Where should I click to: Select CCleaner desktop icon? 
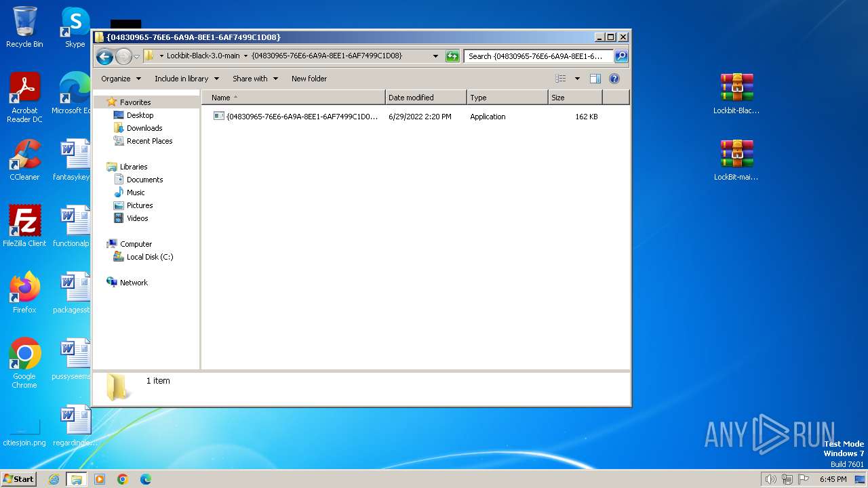(x=24, y=160)
